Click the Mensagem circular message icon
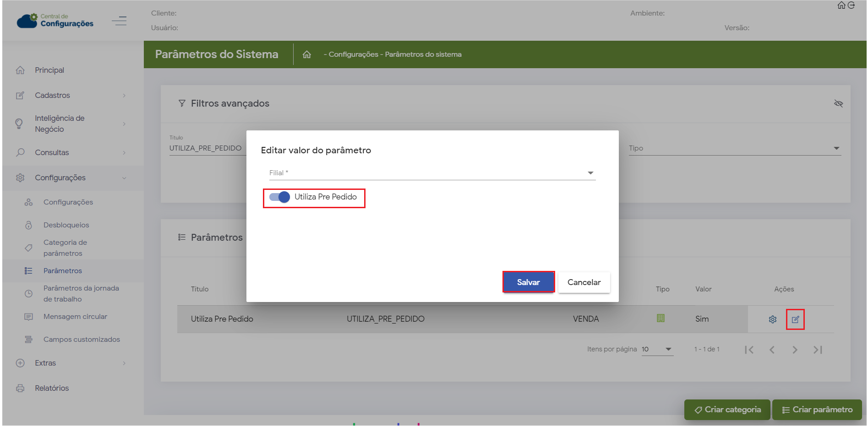The height and width of the screenshot is (426, 868). (x=28, y=317)
